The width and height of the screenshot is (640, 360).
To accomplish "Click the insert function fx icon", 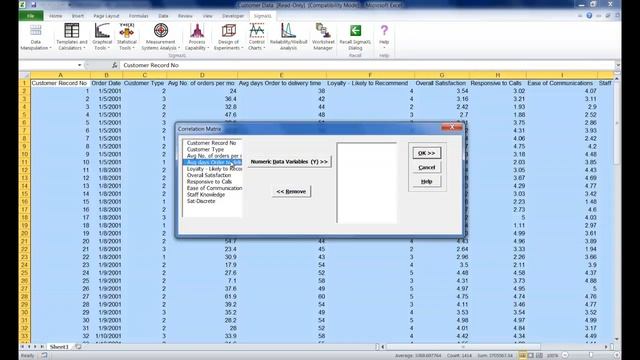I will [114, 65].
